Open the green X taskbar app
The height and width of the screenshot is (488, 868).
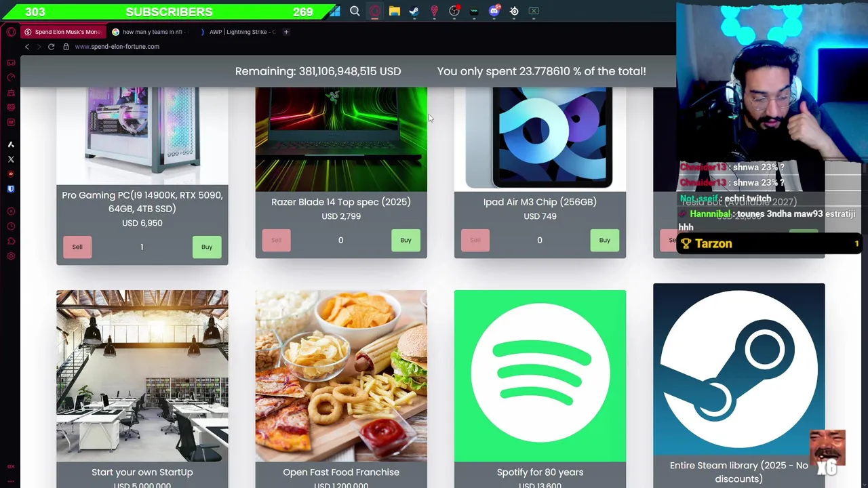point(534,11)
